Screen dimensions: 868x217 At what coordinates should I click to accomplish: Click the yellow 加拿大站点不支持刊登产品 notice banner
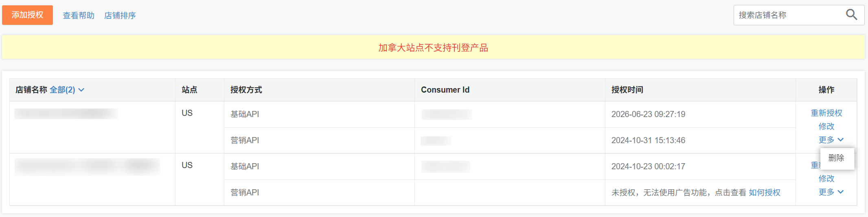(433, 47)
